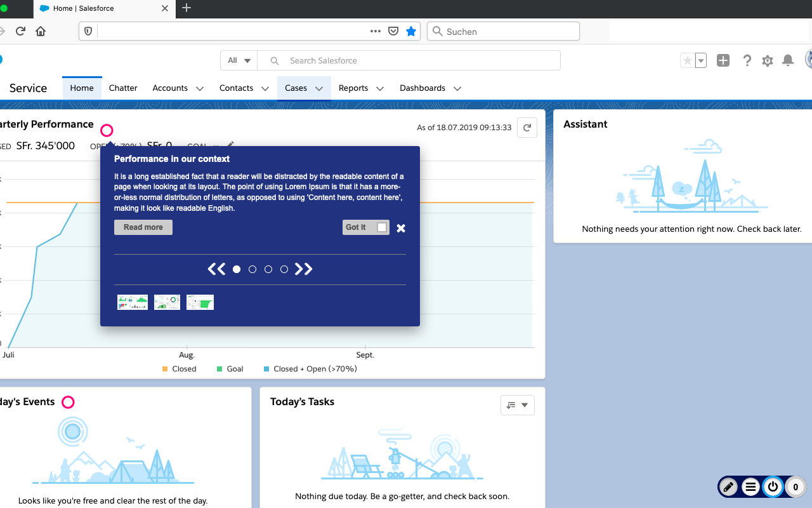Image resolution: width=812 pixels, height=508 pixels.
Task: Switch to the Chatter tab
Action: click(123, 88)
